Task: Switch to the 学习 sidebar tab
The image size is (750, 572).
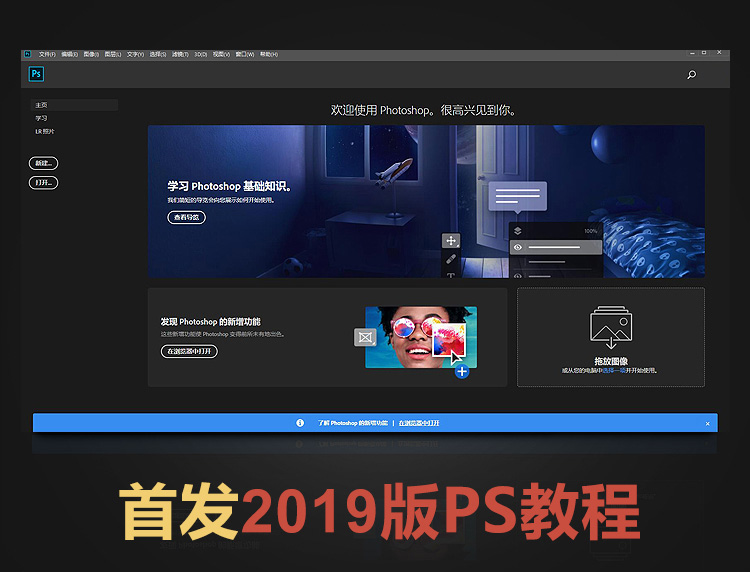Action: 41,118
